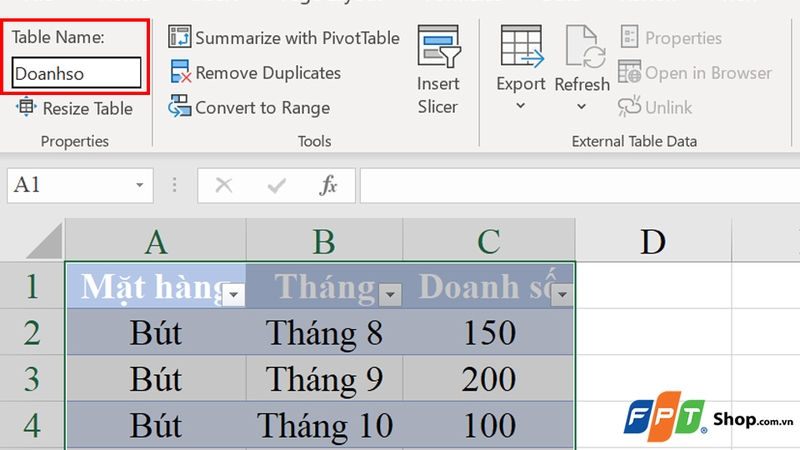Click the Resize Table label
This screenshot has width=800, height=450.
87,108
